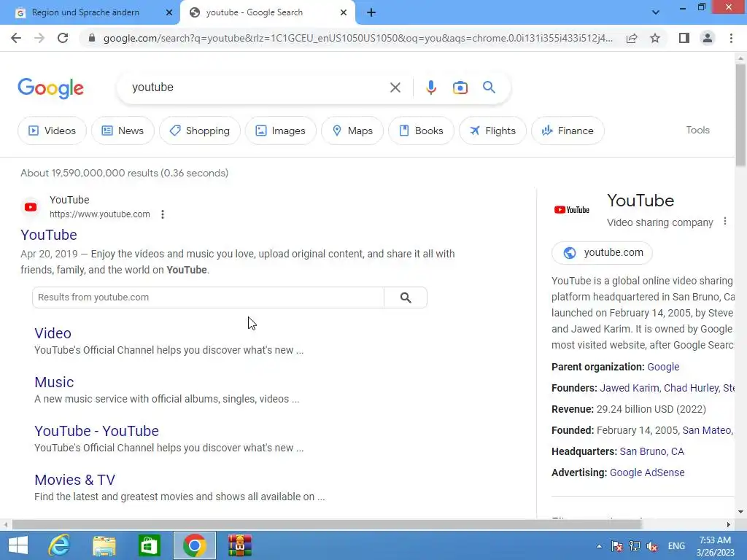747x560 pixels.
Task: Open the Video sitelink
Action: (53, 333)
